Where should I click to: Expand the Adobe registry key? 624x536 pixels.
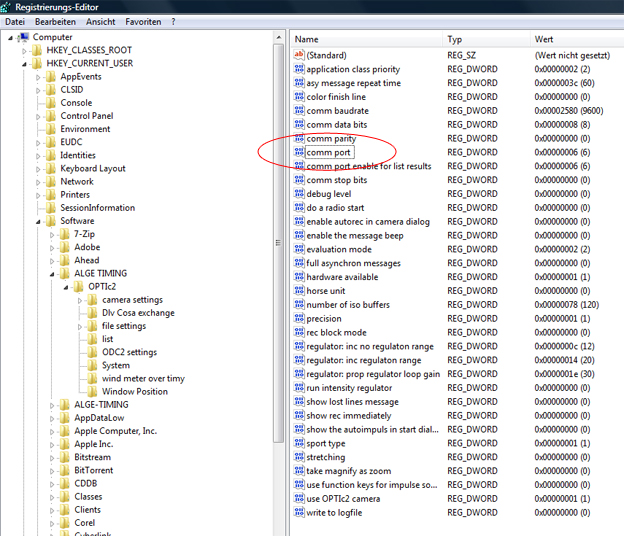pos(52,247)
